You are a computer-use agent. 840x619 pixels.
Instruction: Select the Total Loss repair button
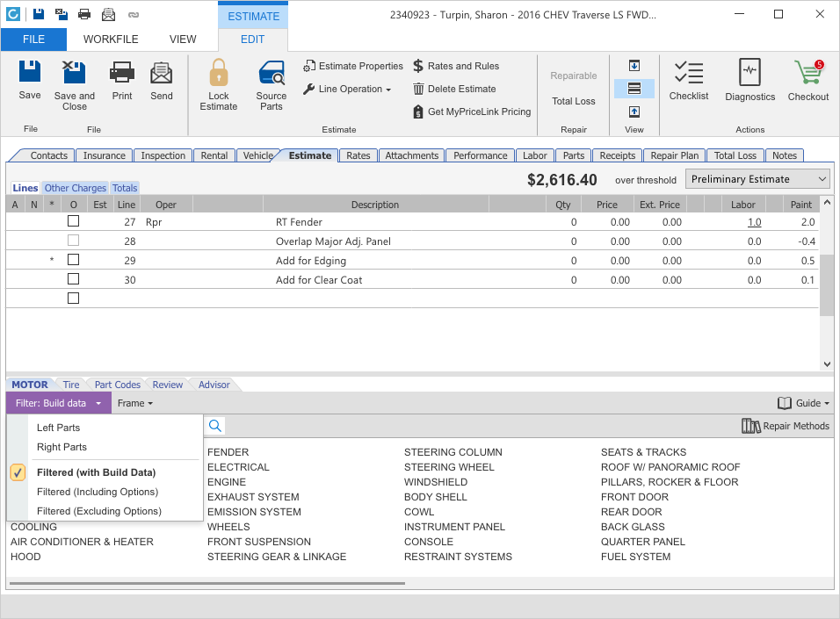(x=573, y=101)
